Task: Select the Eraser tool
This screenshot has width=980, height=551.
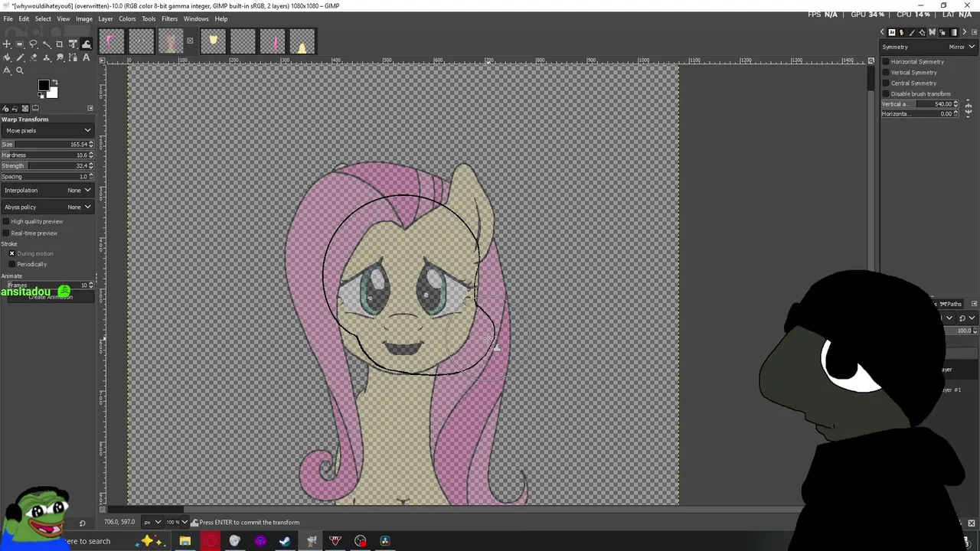Action: [x=33, y=57]
